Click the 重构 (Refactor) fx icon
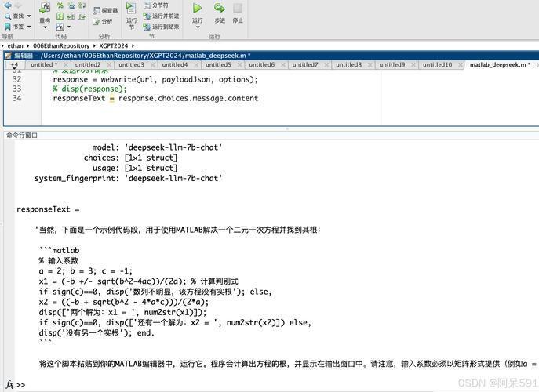Screen dimensions: 539x392 pos(45,8)
